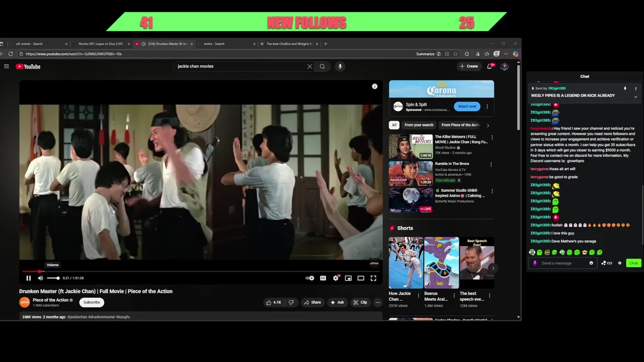Open options for Rumble In The Bronx

(491, 164)
